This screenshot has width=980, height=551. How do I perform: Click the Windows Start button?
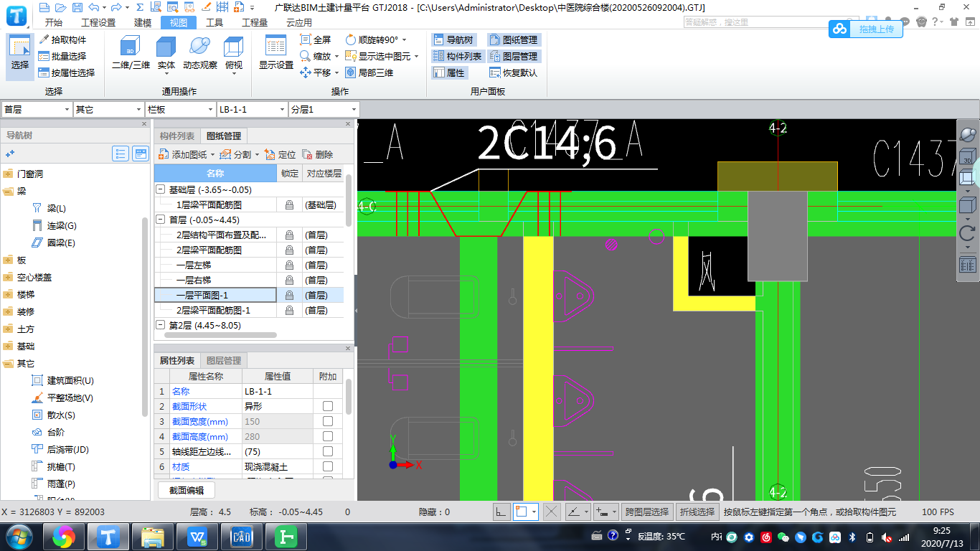[x=19, y=536]
